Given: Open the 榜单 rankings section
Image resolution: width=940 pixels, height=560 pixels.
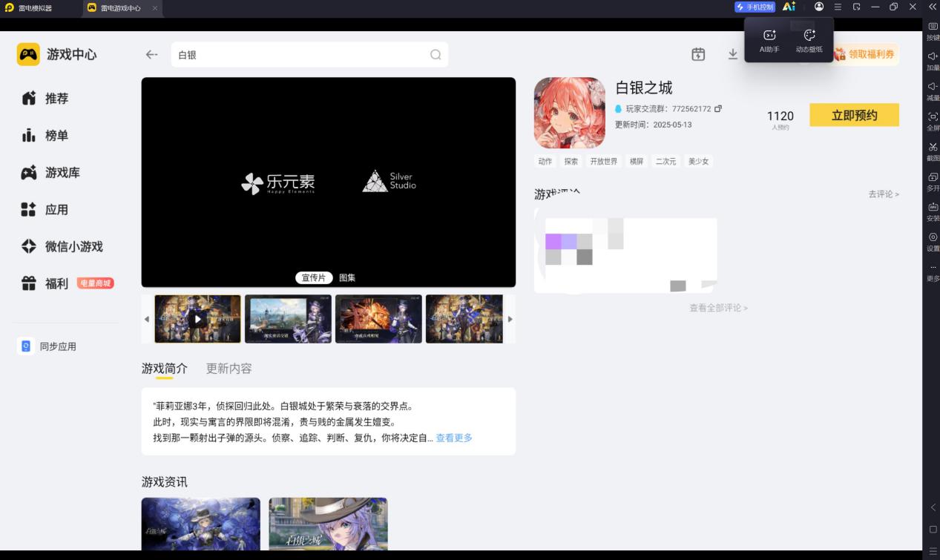Looking at the screenshot, I should (56, 136).
